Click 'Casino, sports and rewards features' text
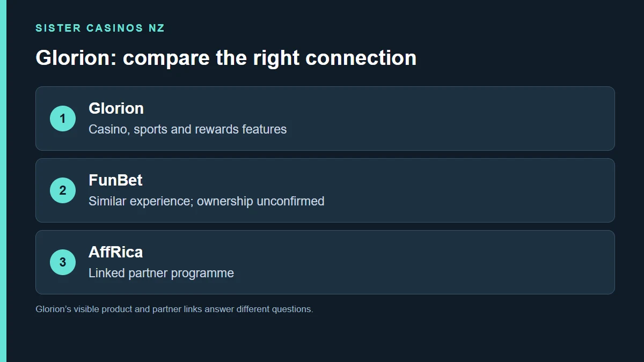 point(187,129)
